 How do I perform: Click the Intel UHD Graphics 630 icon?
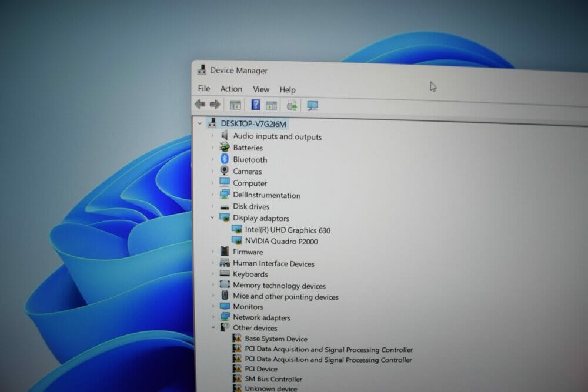pyautogui.click(x=236, y=229)
